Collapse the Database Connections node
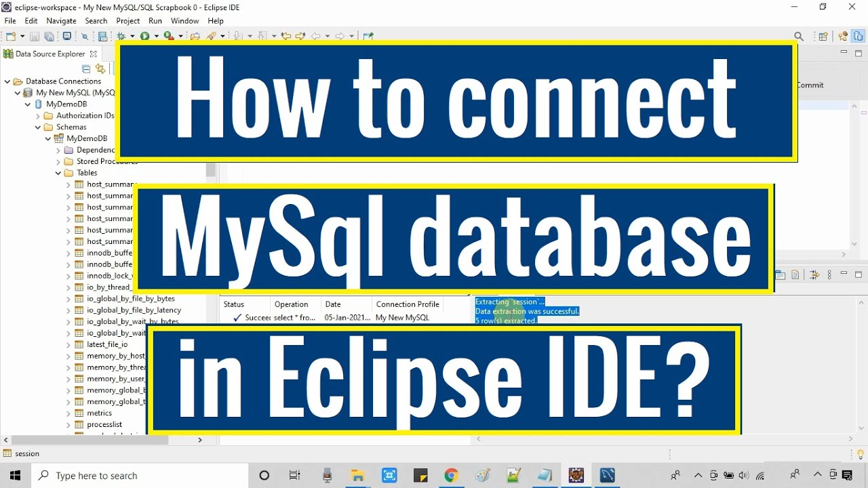868x488 pixels. click(x=7, y=81)
